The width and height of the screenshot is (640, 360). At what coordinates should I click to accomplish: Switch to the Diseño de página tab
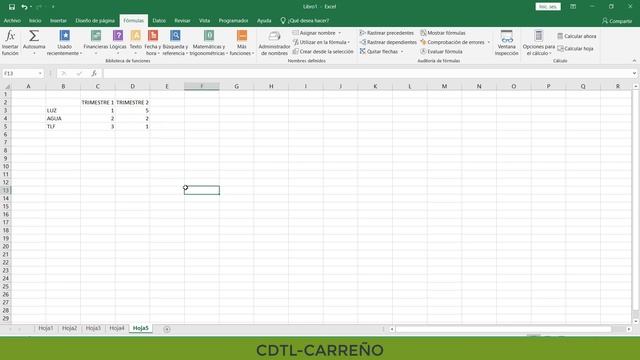(95, 20)
